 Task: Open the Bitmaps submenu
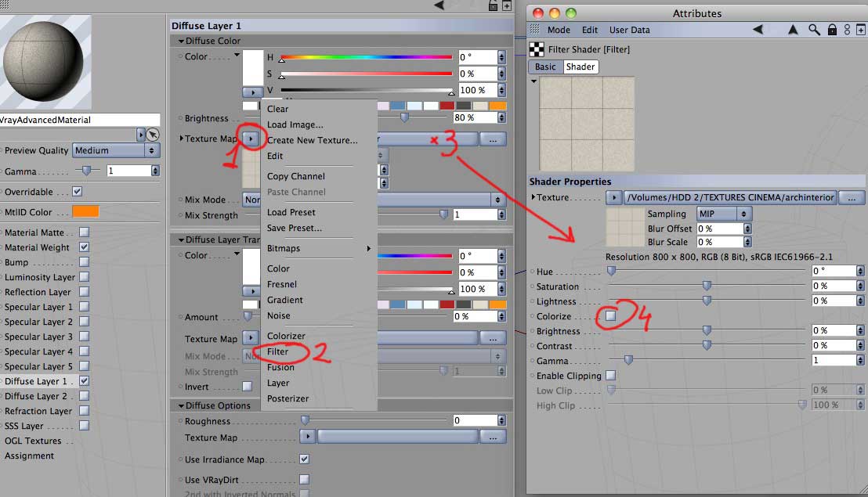(319, 248)
